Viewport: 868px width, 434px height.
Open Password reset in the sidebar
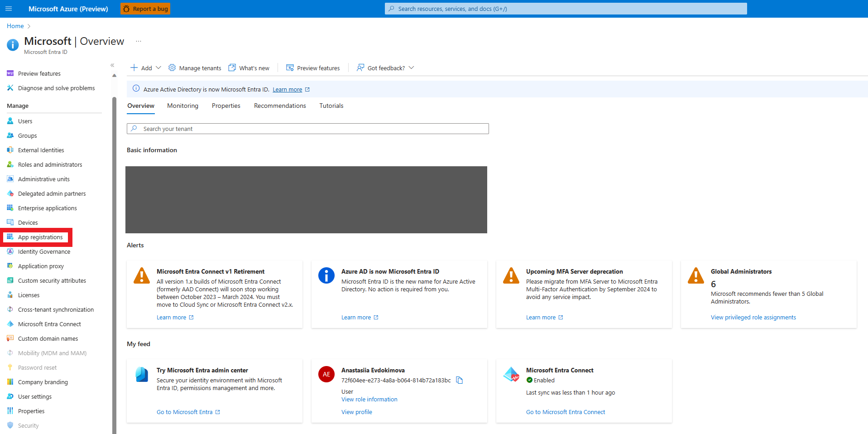[37, 367]
